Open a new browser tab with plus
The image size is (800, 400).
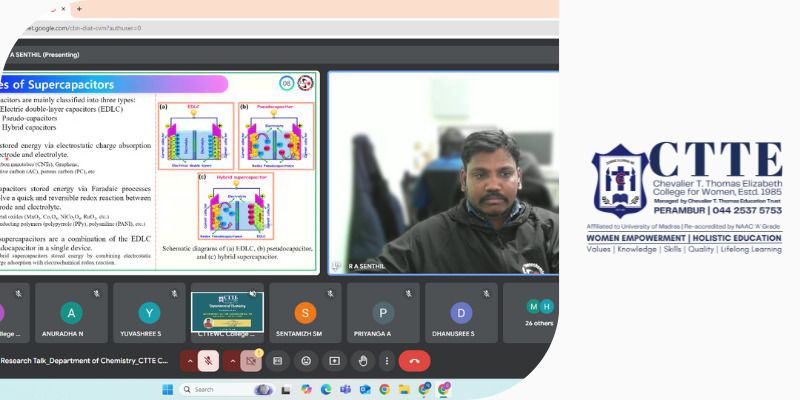pyautogui.click(x=79, y=9)
